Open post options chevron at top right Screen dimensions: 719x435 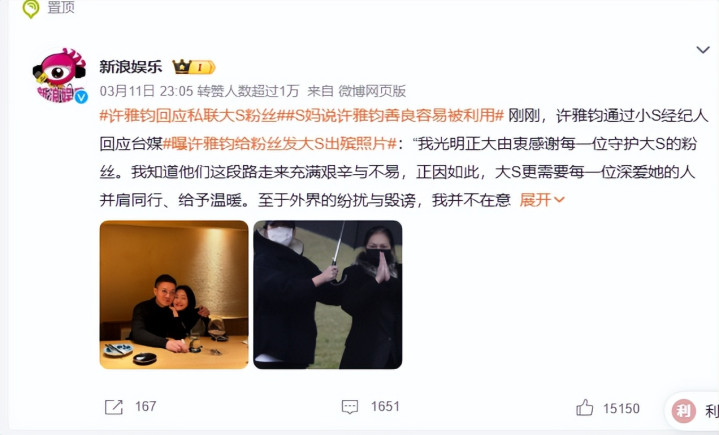(702, 50)
